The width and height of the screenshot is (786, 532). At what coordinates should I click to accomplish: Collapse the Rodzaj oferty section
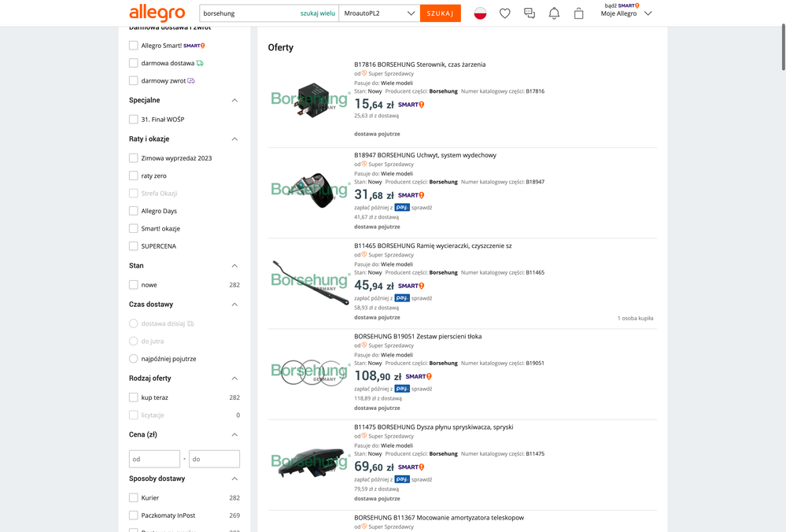[x=234, y=378]
